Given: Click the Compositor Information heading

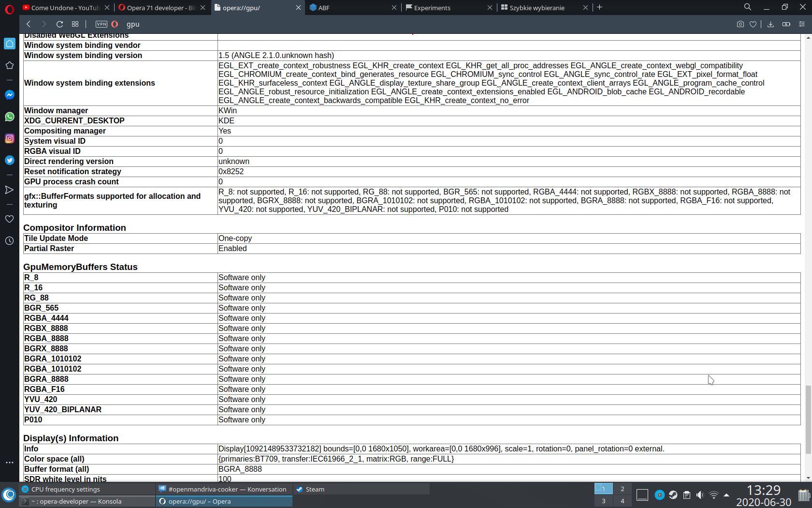Looking at the screenshot, I should (x=74, y=227).
